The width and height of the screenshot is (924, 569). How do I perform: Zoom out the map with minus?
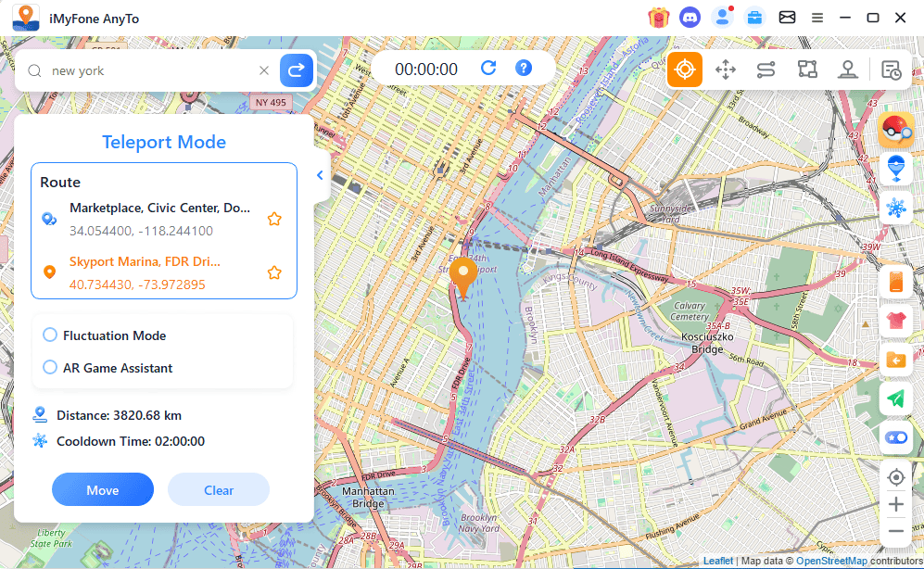(895, 531)
